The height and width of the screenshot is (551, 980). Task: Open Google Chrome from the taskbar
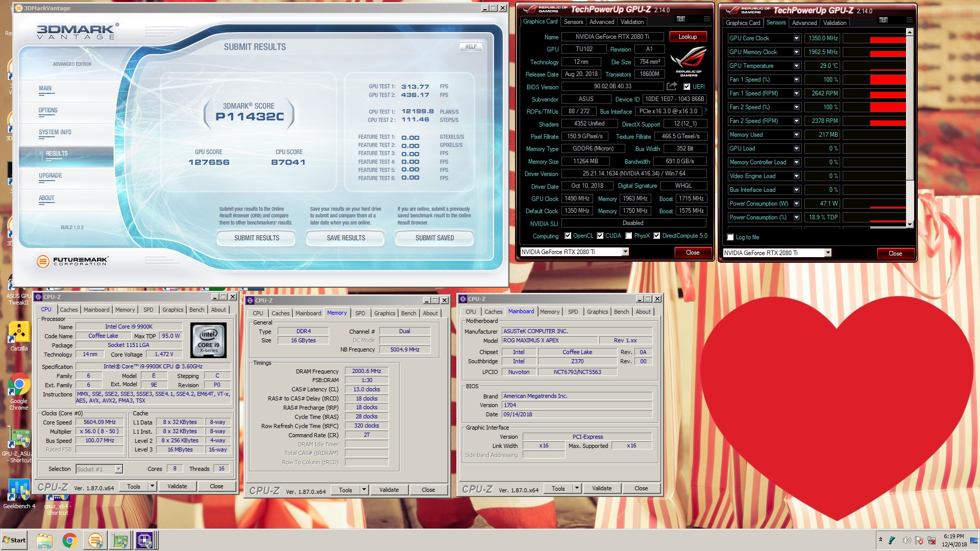click(x=69, y=540)
